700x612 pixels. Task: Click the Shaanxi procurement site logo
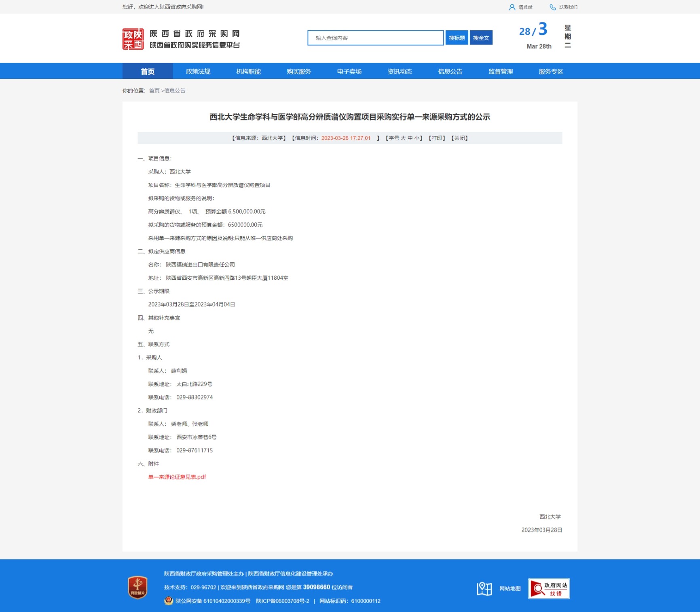pos(133,39)
